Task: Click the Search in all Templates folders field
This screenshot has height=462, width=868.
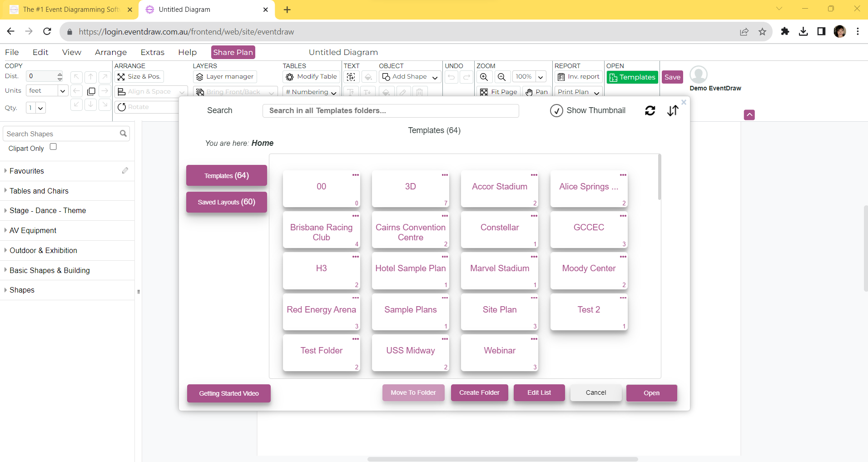Action: coord(391,110)
